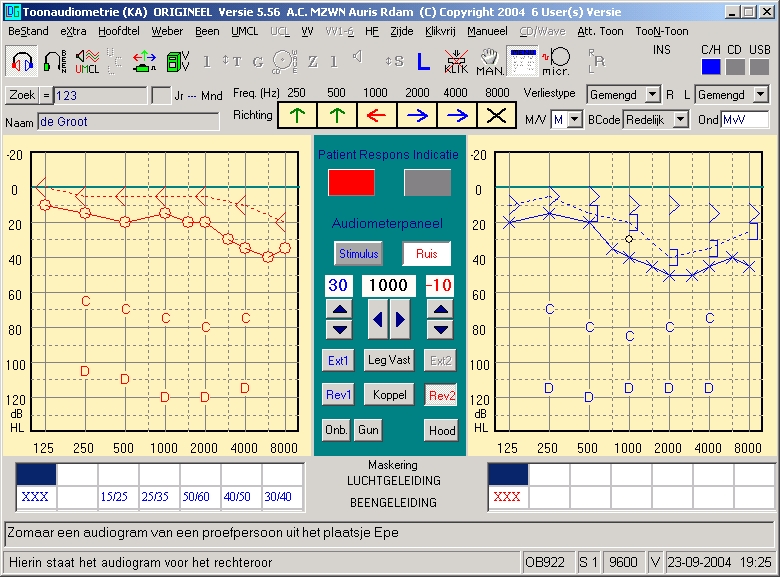This screenshot has height=577, width=780.
Task: Expand the BCode Redelijk dropdown
Action: click(680, 120)
